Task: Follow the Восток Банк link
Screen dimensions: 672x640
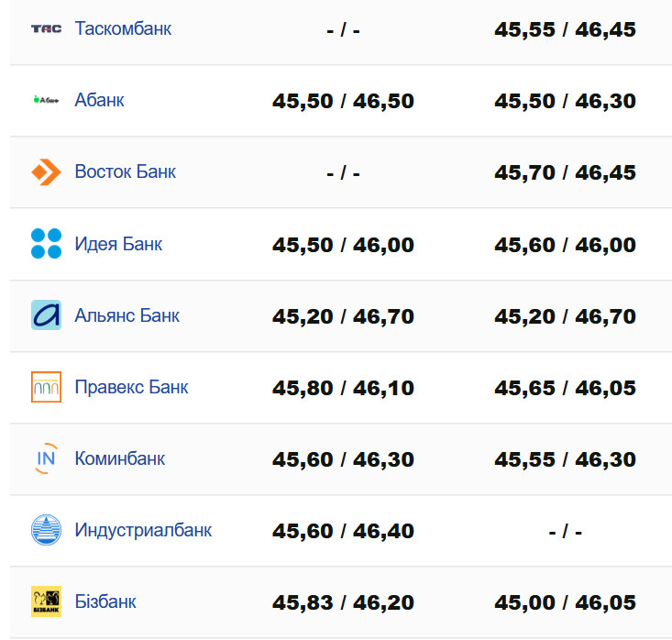Action: pos(125,171)
